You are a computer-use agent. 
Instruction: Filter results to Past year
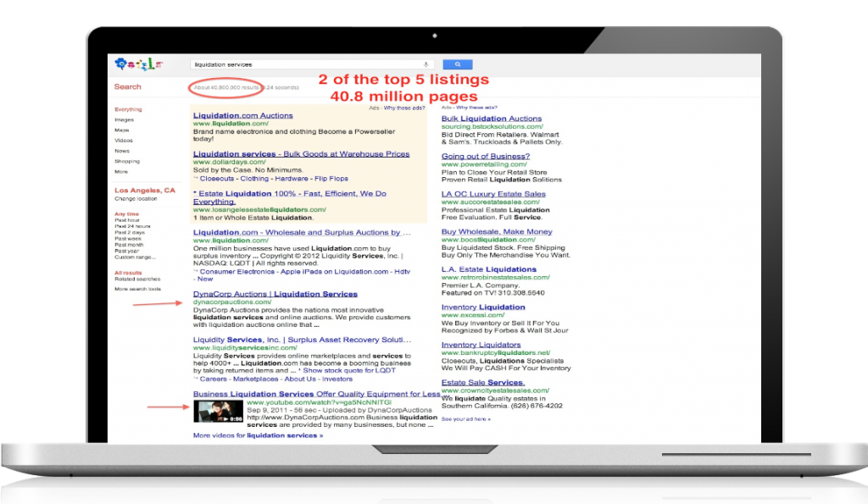point(127,252)
